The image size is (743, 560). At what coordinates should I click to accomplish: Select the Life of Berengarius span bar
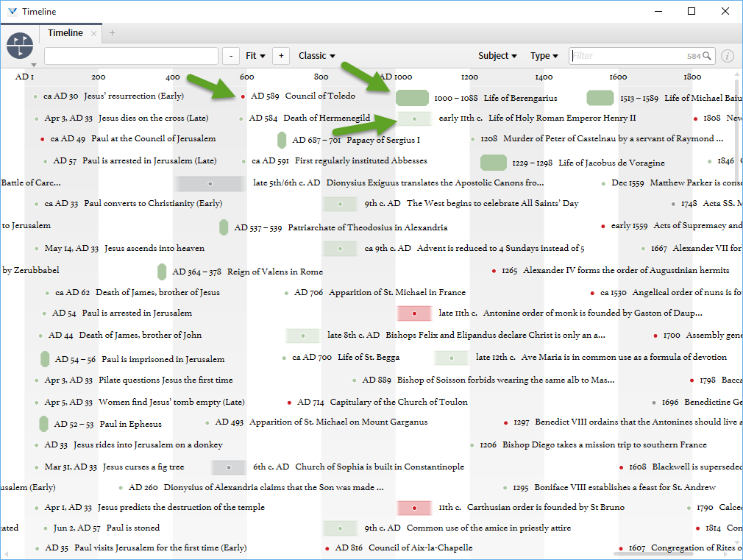pos(412,98)
